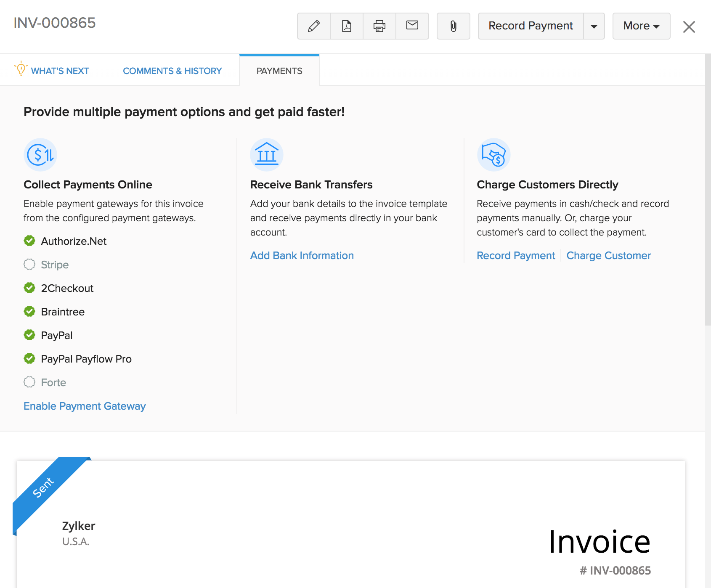This screenshot has height=588, width=711.
Task: Expand the Record Payment dropdown arrow
Action: click(594, 26)
